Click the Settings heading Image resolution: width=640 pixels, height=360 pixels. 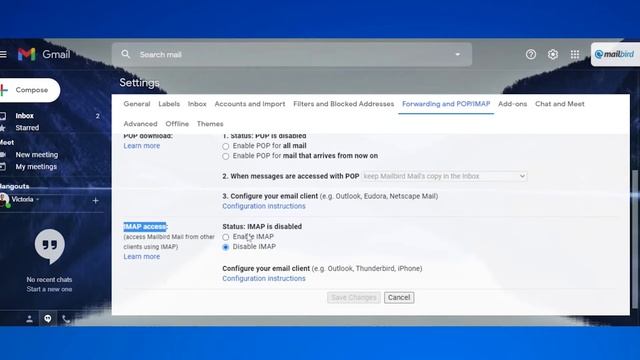point(140,83)
